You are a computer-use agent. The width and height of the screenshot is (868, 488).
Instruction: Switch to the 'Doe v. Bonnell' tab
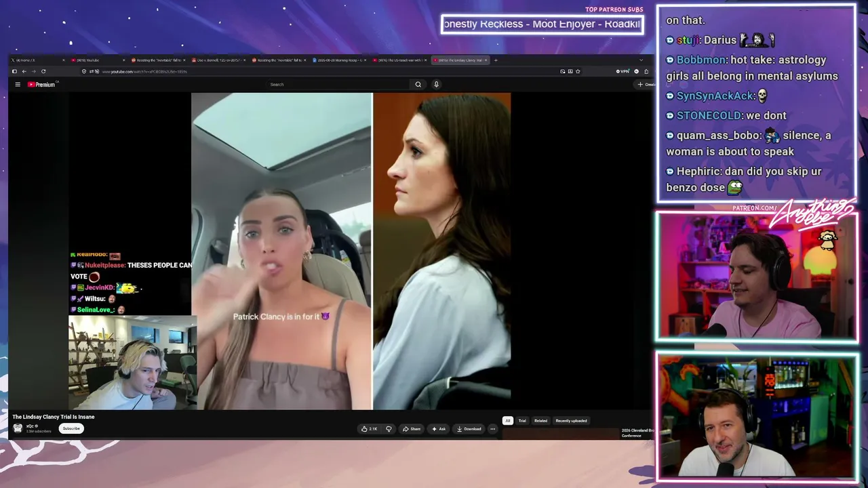point(218,60)
